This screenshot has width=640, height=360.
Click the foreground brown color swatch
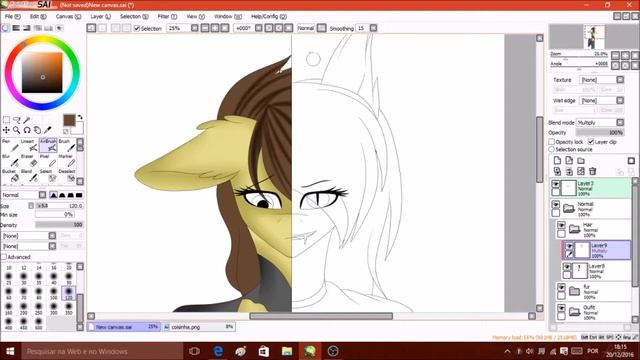(69, 120)
